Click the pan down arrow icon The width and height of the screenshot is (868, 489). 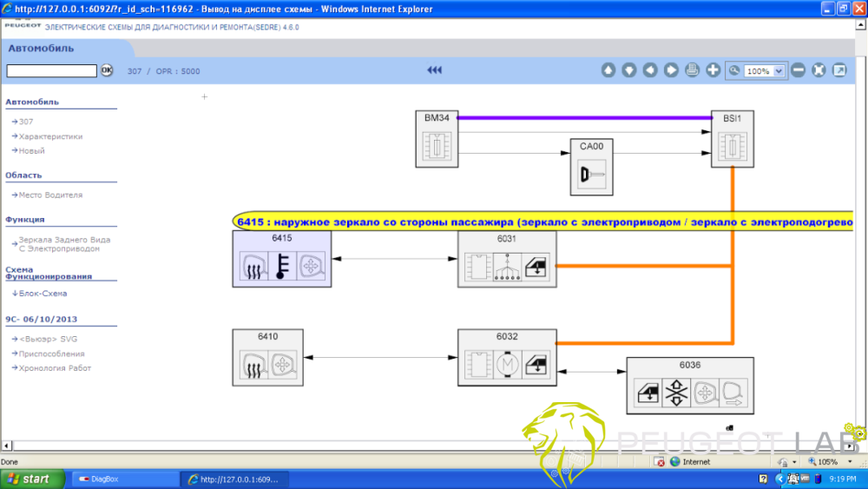[629, 70]
